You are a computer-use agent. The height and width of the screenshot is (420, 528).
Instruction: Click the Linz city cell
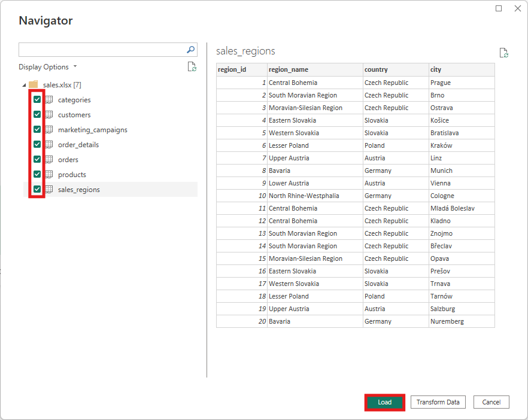coord(462,158)
